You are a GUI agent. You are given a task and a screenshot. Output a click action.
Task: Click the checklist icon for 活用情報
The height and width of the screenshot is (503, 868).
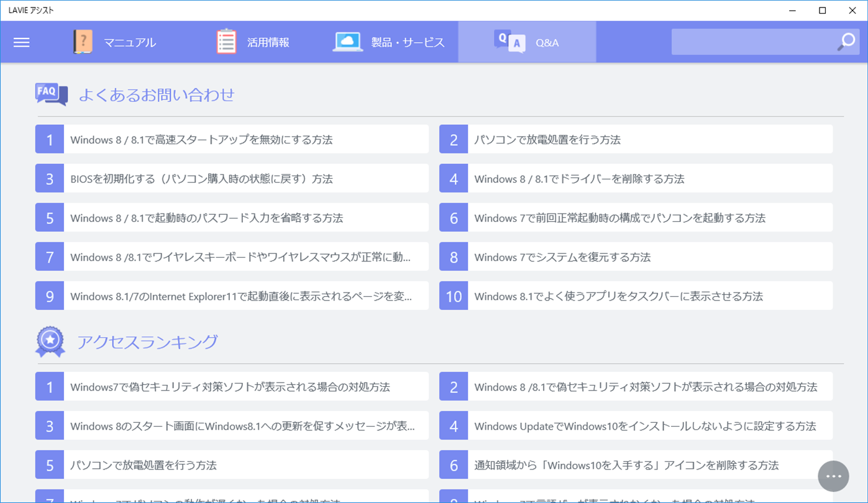pos(227,42)
